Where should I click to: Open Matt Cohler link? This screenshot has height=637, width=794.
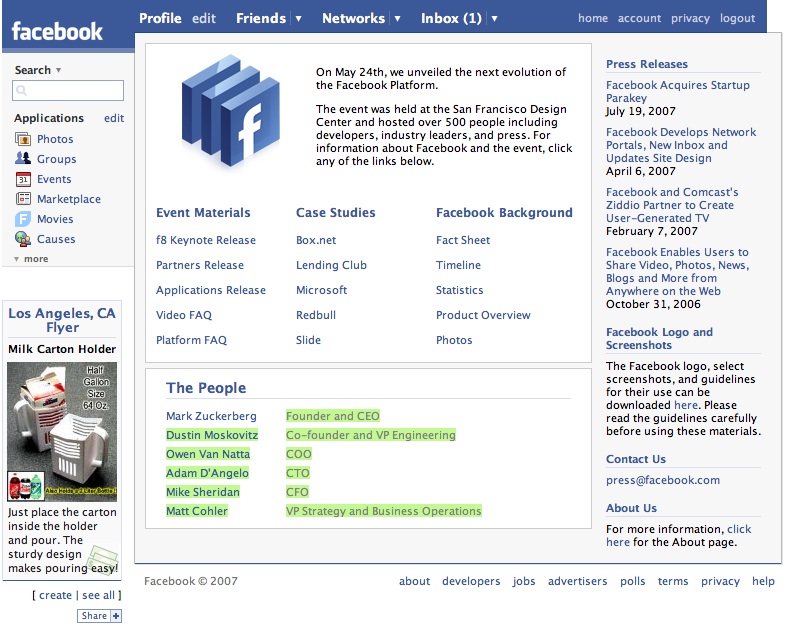click(x=196, y=511)
